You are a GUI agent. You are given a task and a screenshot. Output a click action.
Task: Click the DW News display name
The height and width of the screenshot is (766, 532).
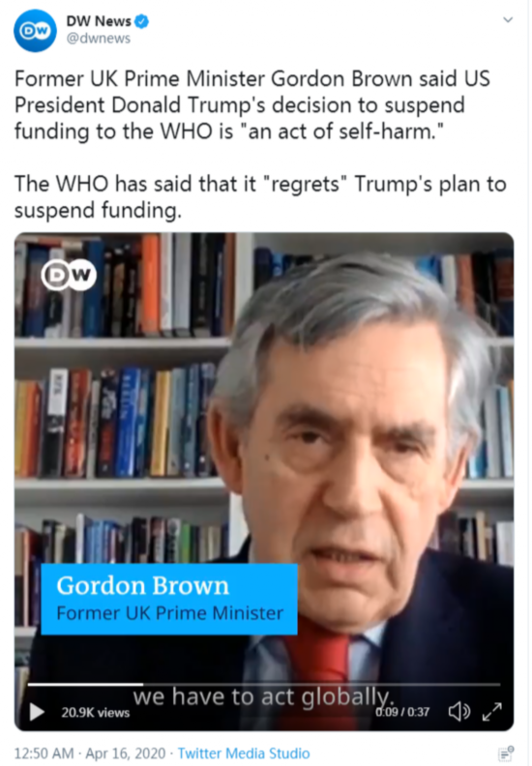99,21
